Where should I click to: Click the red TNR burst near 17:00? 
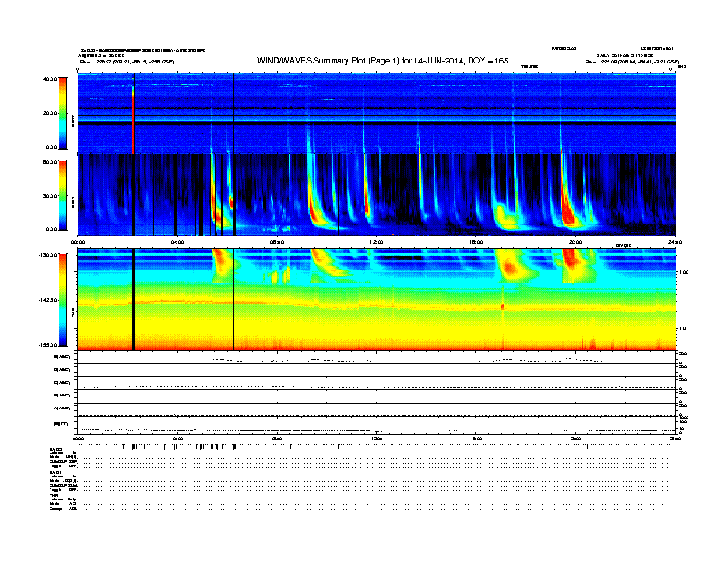click(510, 268)
